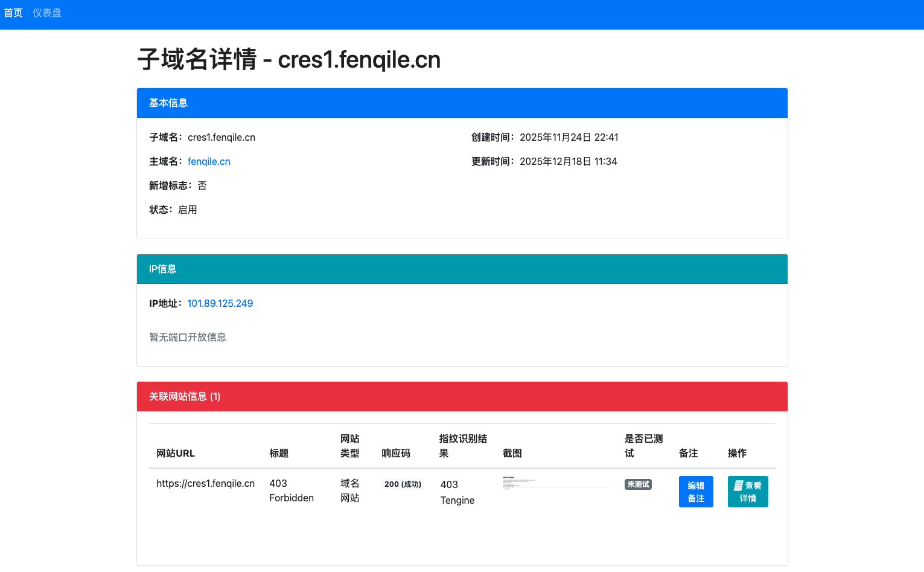The width and height of the screenshot is (924, 572).
Task: Click the 暂无端口开放信息 text
Action: (188, 338)
